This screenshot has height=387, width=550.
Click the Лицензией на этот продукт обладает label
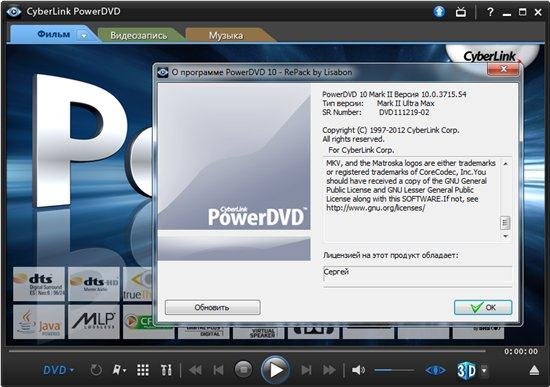tap(391, 255)
